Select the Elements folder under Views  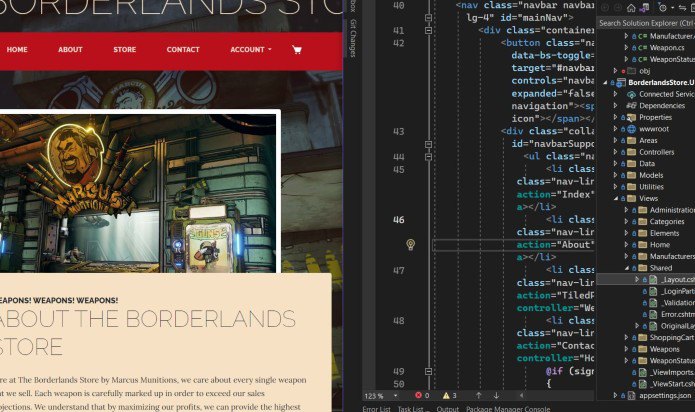point(664,233)
